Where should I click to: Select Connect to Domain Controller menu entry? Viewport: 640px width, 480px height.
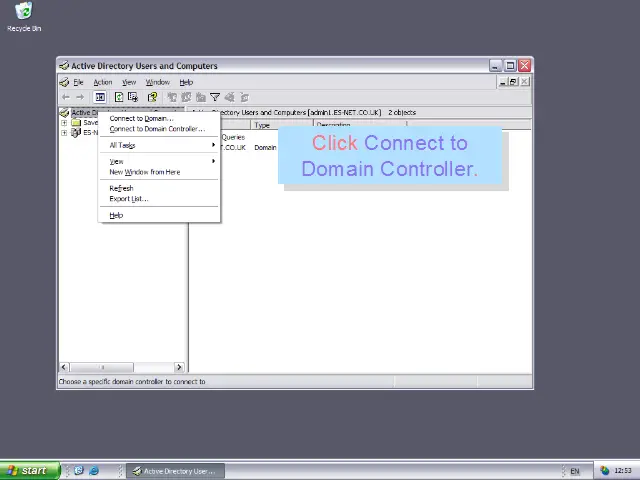click(156, 129)
